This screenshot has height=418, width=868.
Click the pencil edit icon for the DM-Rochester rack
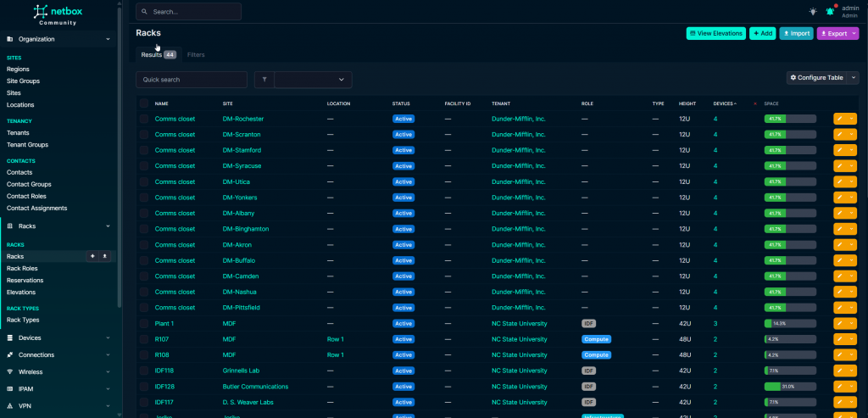point(840,119)
